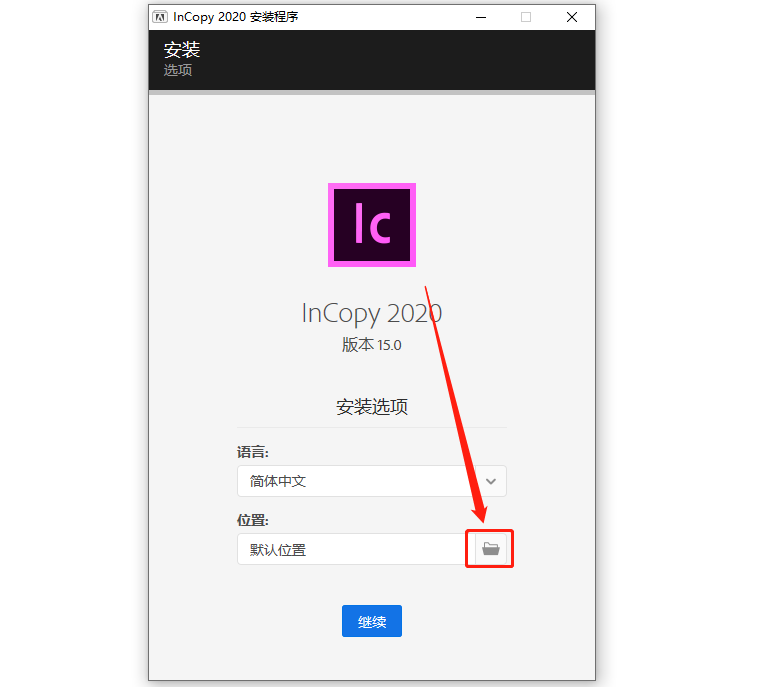Click the blue 继续 button

click(372, 621)
